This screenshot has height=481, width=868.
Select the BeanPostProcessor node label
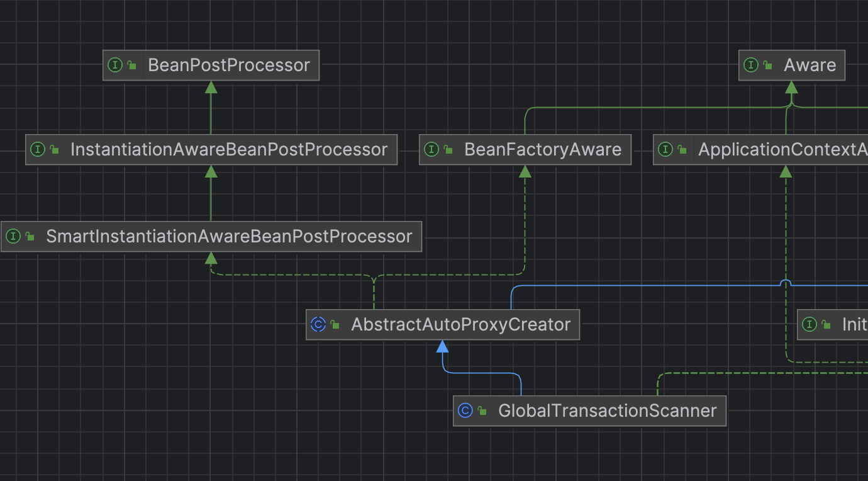(229, 65)
